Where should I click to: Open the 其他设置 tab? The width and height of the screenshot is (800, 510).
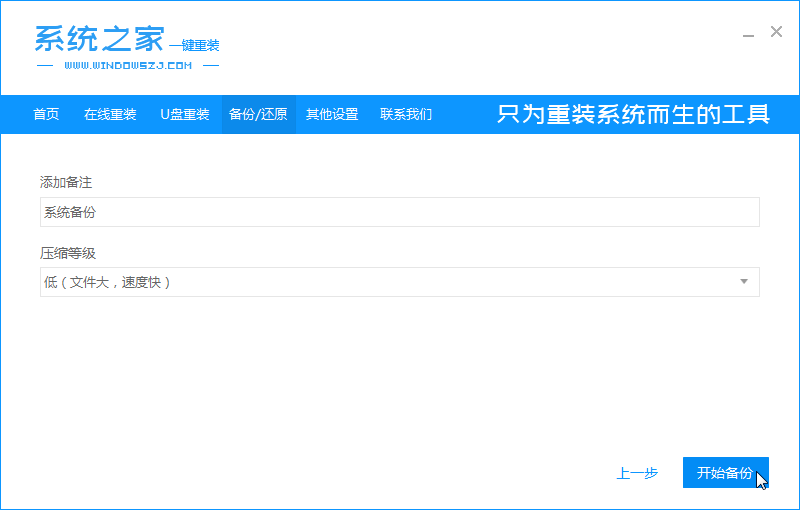pos(332,114)
